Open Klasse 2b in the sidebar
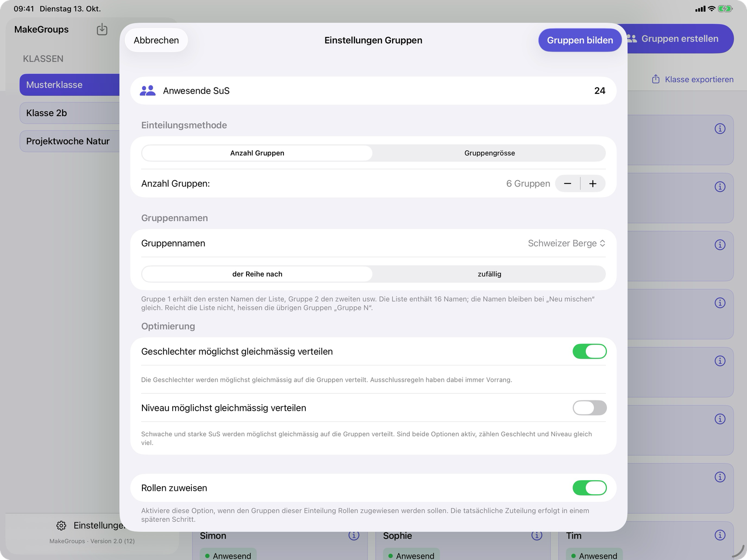The height and width of the screenshot is (560, 747). (x=70, y=113)
